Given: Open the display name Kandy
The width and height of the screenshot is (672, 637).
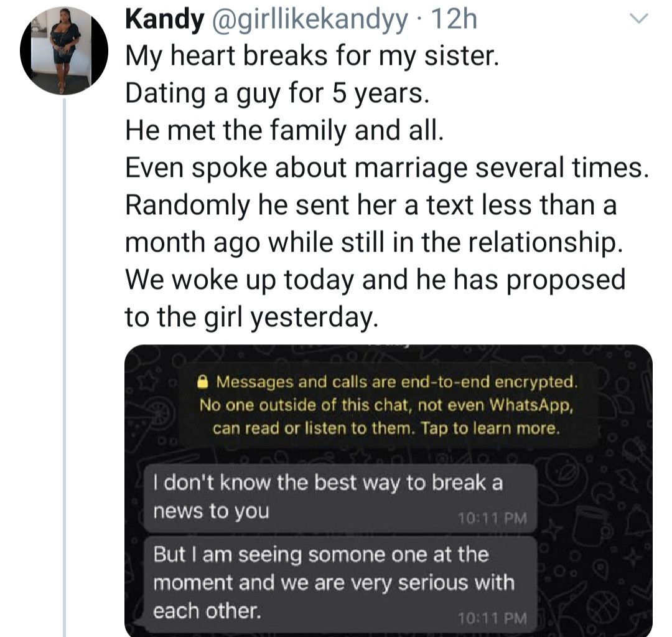Looking at the screenshot, I should coord(164,20).
